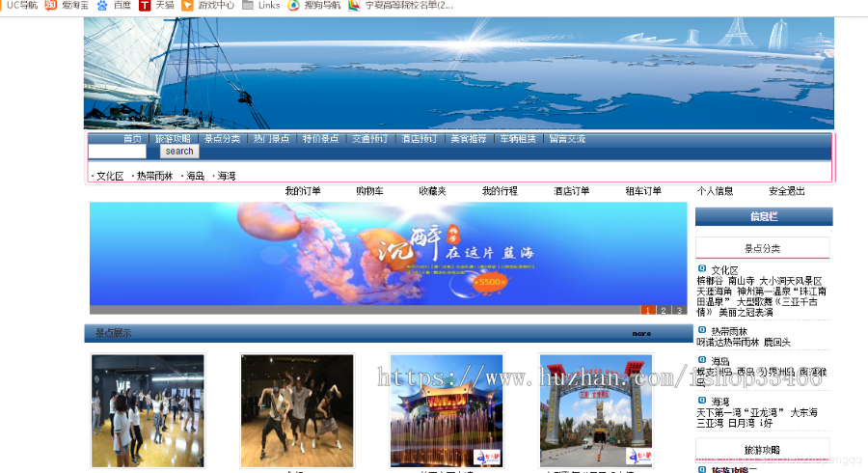Focus the search text box
Viewport: 868px width, 473px height.
[118, 152]
